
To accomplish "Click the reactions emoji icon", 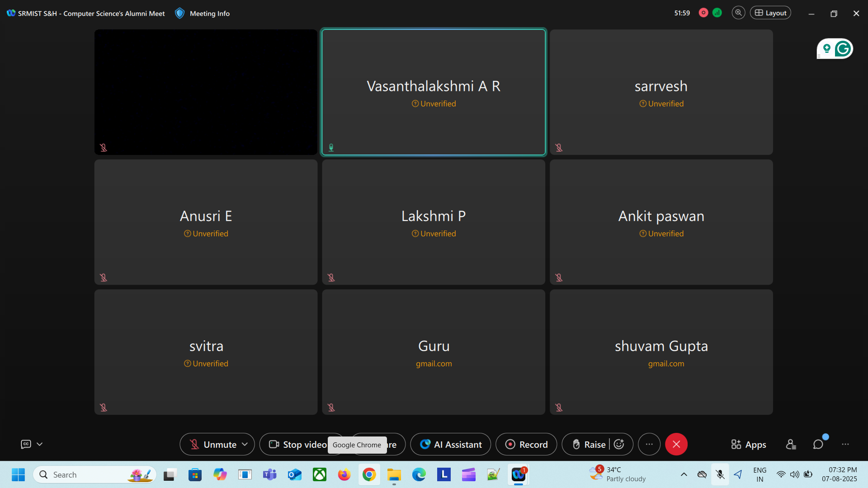I will pyautogui.click(x=619, y=445).
